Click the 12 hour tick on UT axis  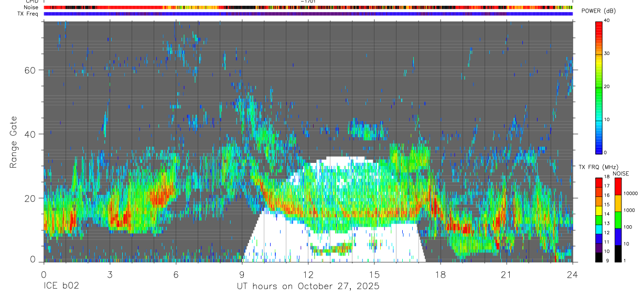(x=308, y=274)
